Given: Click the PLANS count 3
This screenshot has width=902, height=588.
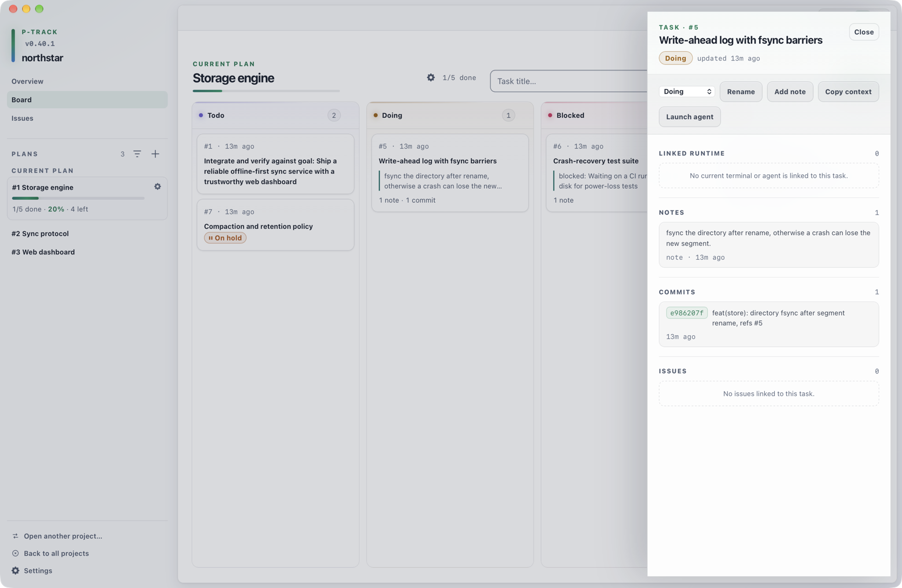Looking at the screenshot, I should coord(123,154).
